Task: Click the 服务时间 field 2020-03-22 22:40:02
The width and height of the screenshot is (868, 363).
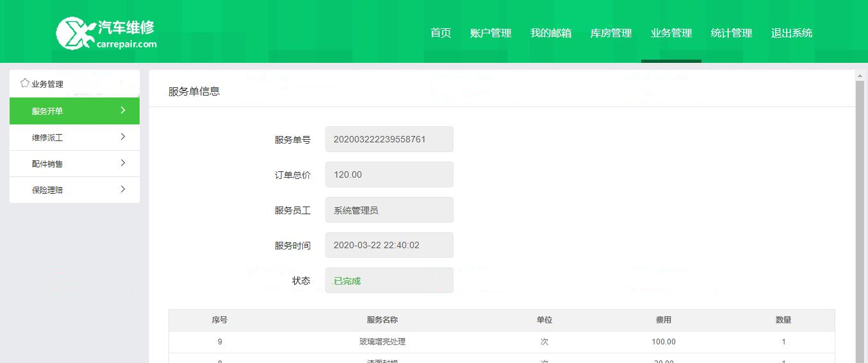Action: (389, 245)
